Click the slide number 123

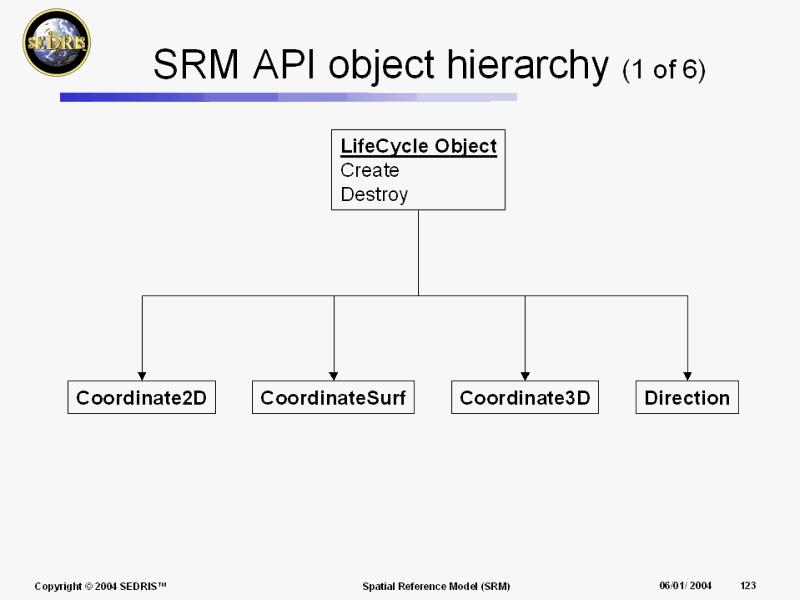[748, 585]
